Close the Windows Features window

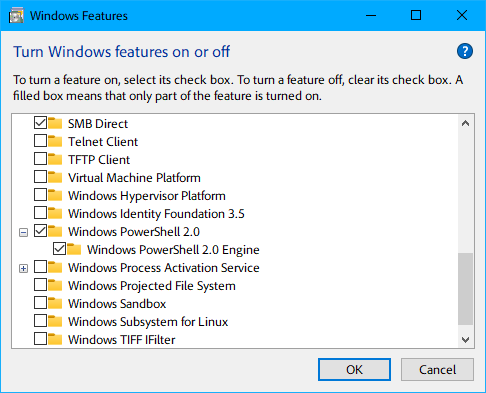(x=462, y=15)
